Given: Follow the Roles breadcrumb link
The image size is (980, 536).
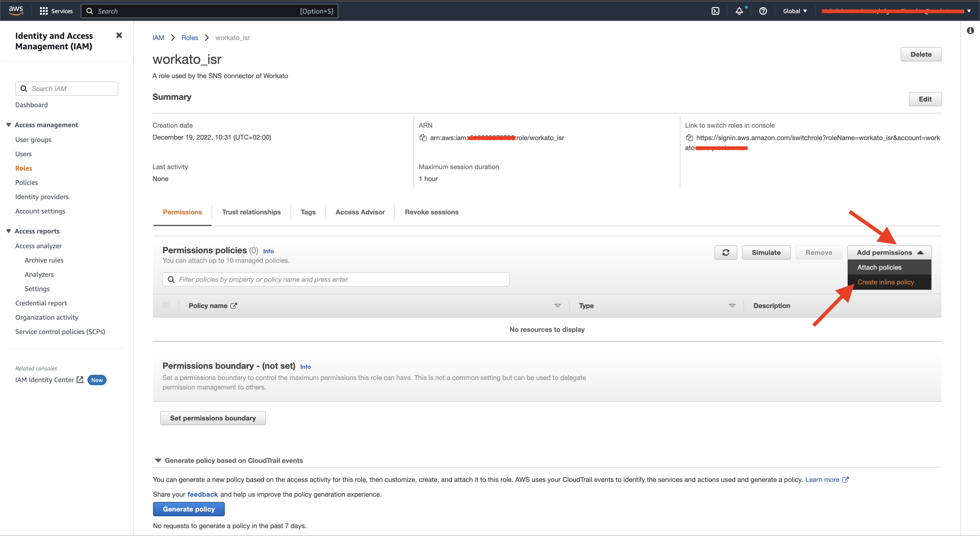Looking at the screenshot, I should point(189,38).
